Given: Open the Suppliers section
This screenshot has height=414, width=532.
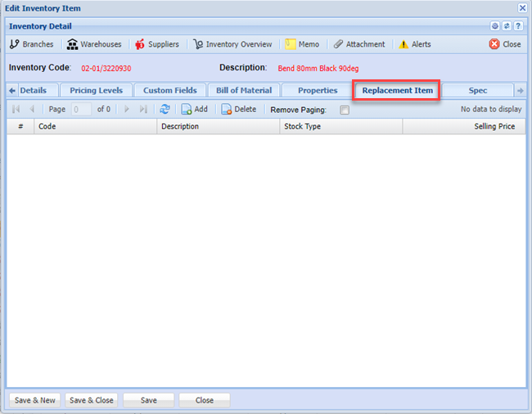Looking at the screenshot, I should coord(156,44).
